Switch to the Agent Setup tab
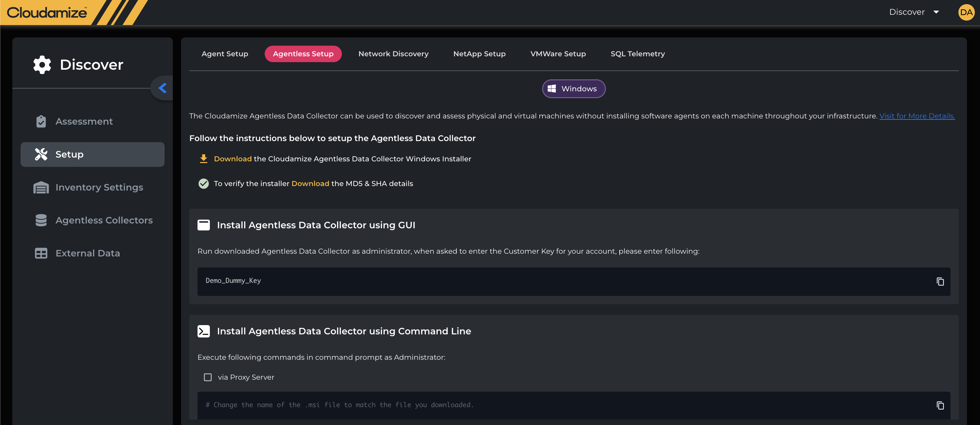Screen dimensions: 980x425 click(225, 54)
